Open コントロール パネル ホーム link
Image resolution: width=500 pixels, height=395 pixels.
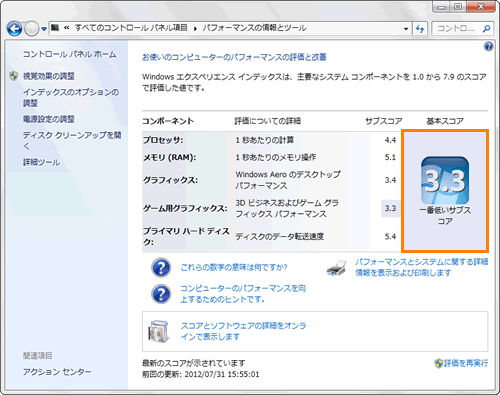pos(70,54)
